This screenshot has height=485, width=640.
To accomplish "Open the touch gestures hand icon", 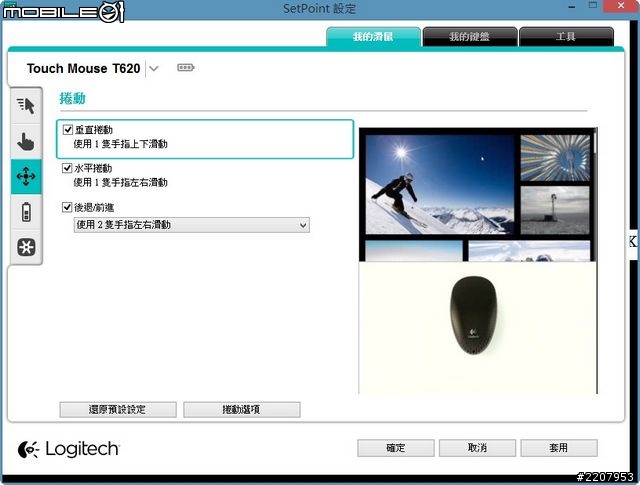I will (x=26, y=141).
